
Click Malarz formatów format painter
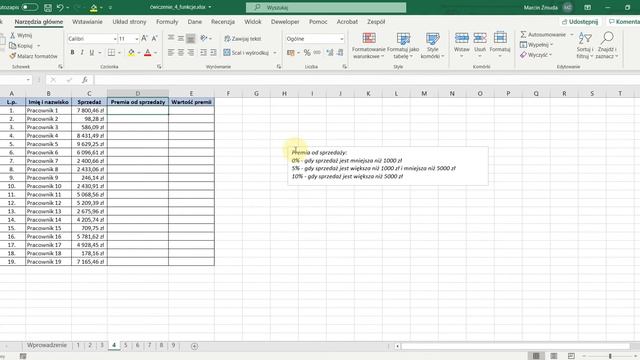tap(33, 56)
